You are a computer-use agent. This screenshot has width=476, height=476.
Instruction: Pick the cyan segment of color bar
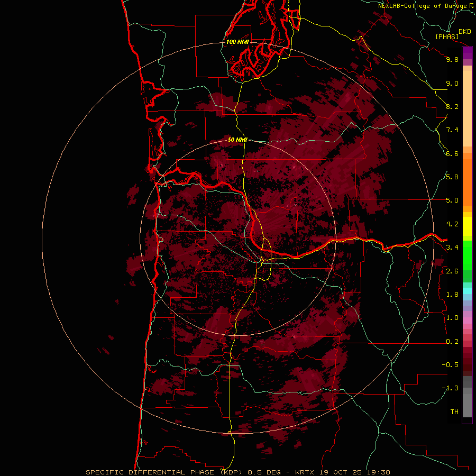click(x=467, y=290)
